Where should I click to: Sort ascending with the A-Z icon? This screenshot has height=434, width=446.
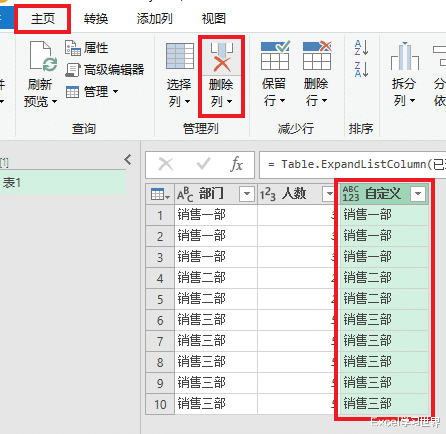click(x=361, y=47)
